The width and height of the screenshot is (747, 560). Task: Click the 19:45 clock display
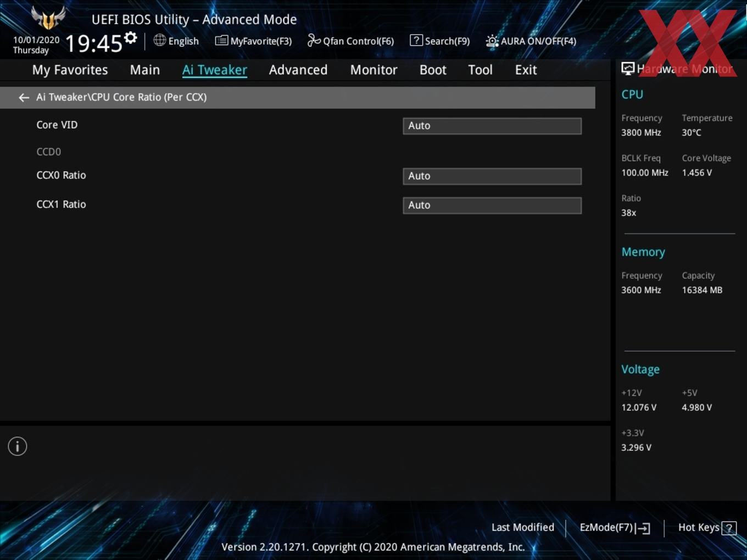point(94,43)
